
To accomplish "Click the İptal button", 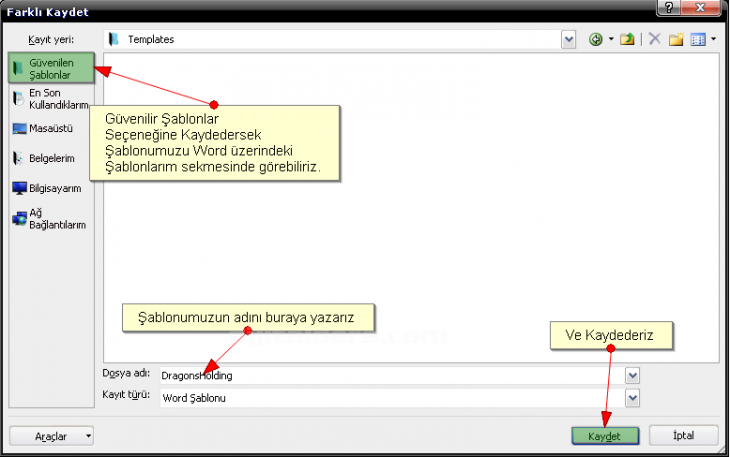I will click(x=684, y=436).
